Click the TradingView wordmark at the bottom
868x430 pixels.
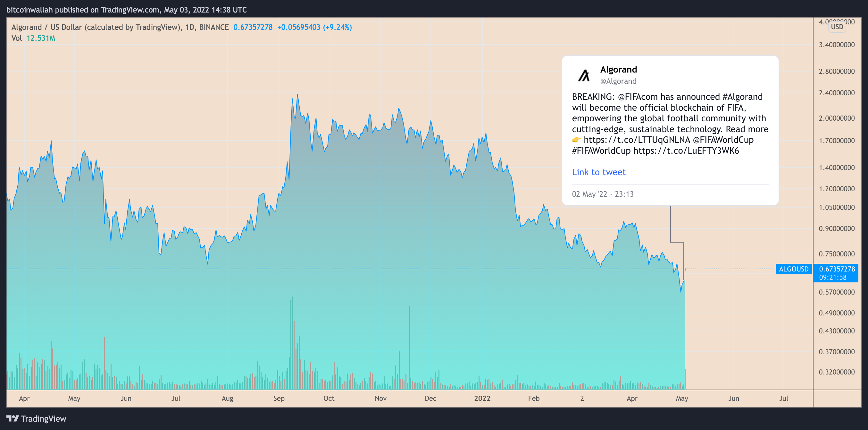tap(44, 418)
